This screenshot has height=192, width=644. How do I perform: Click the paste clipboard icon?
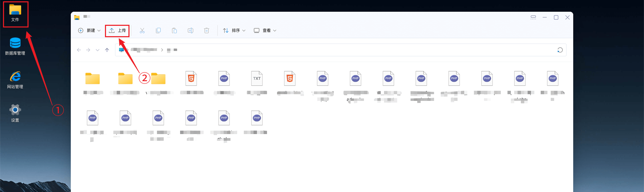[174, 30]
